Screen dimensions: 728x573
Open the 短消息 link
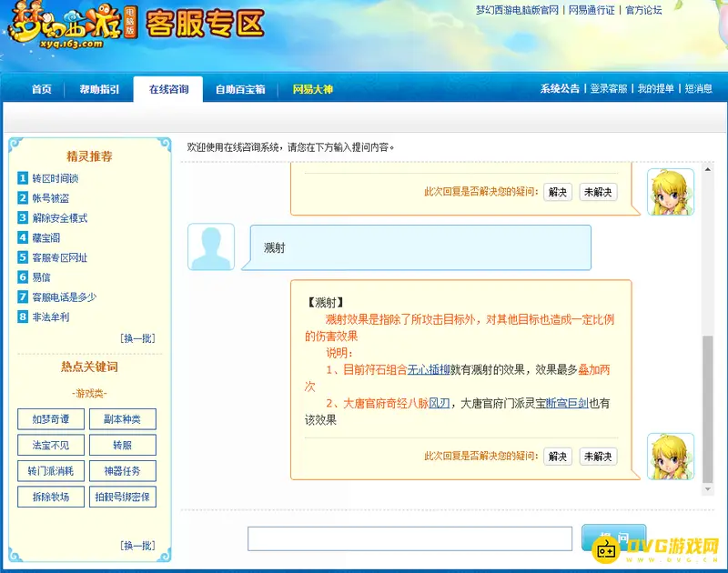pos(698,88)
